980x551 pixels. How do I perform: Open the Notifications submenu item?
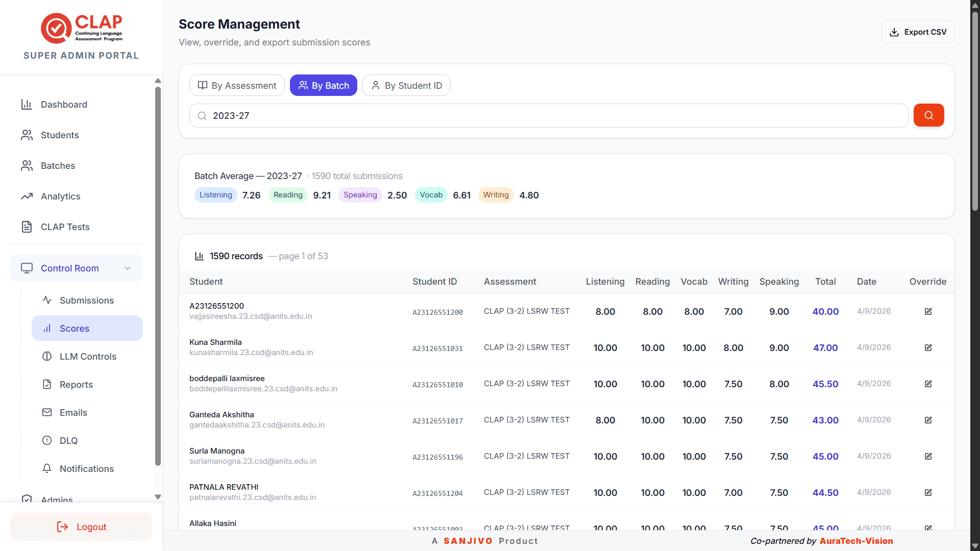click(87, 469)
